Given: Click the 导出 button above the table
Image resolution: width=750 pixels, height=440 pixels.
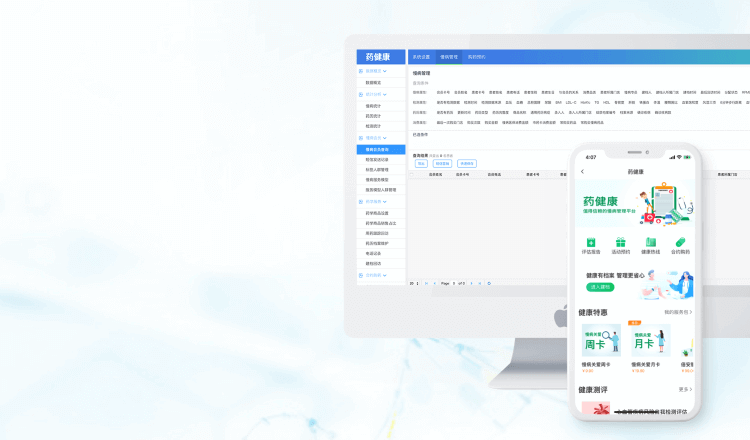Looking at the screenshot, I should coord(421,163).
